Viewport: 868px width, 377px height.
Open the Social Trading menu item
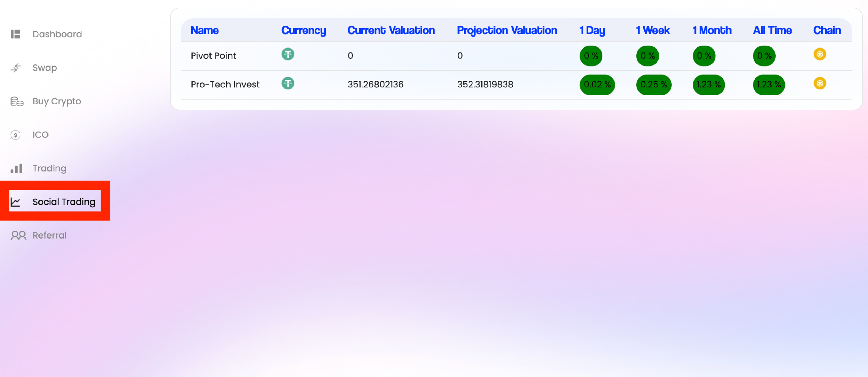pyautogui.click(x=63, y=202)
